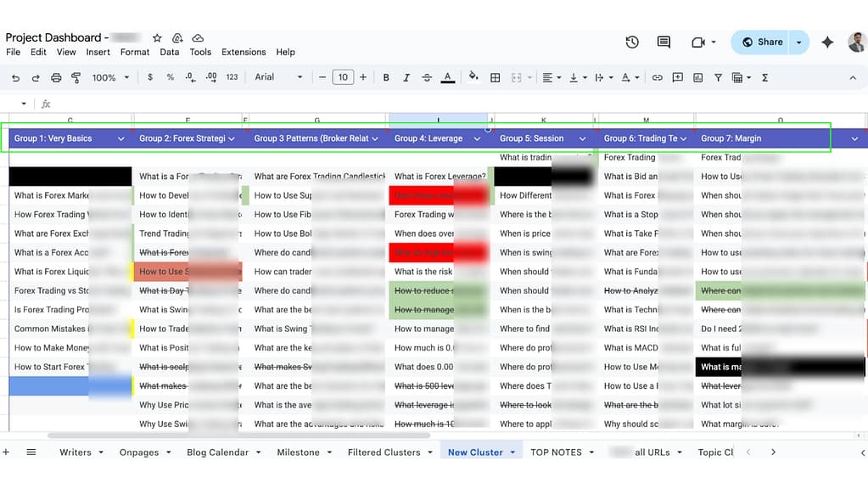Select the Paint format tool
This screenshot has width=868, height=489.
click(x=76, y=77)
